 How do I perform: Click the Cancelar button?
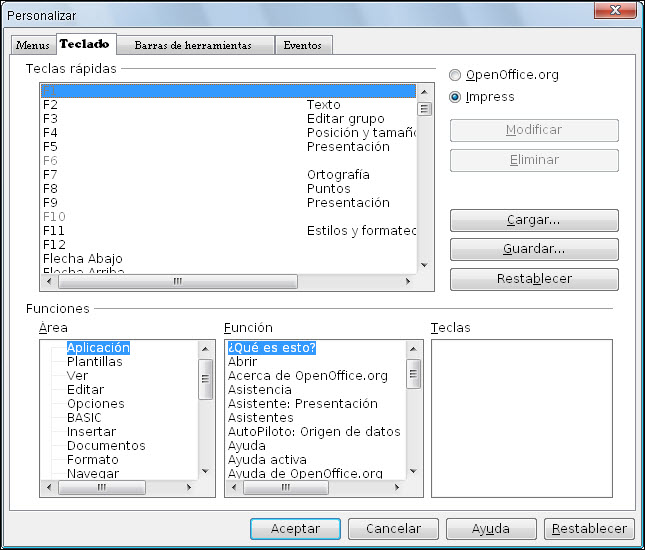click(x=393, y=529)
